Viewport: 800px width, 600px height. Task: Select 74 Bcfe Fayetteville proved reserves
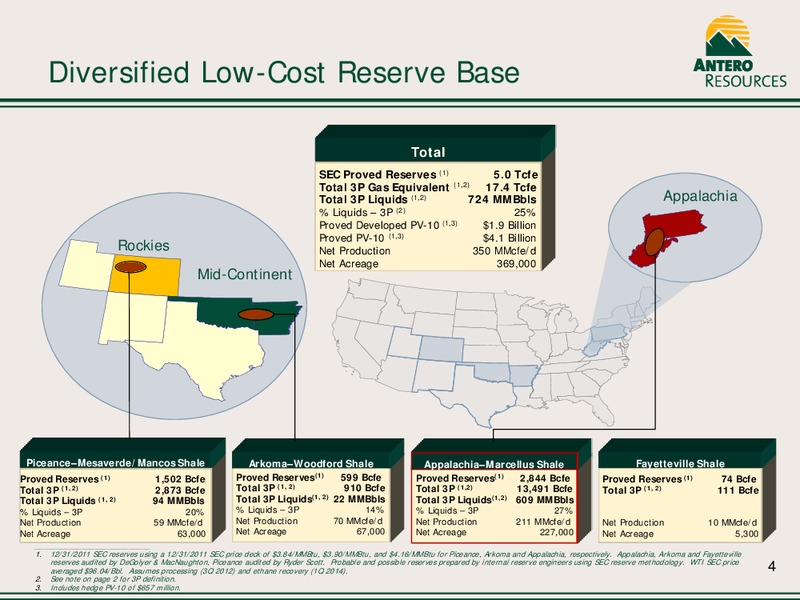coord(739,479)
